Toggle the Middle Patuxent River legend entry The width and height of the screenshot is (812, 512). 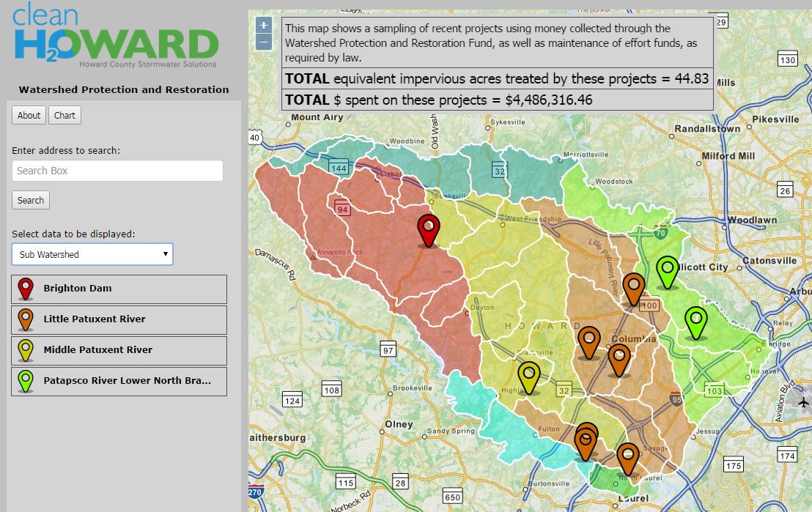click(x=119, y=350)
